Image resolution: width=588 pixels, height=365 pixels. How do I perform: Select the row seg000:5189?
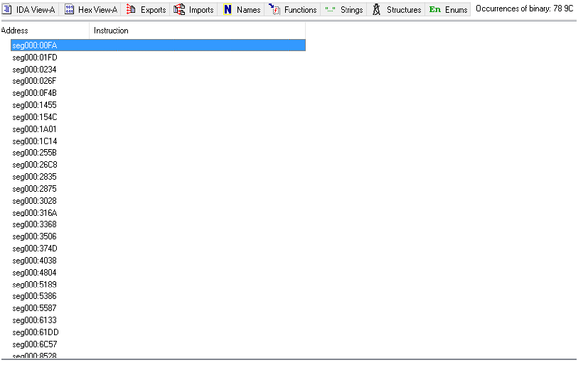[x=158, y=285]
